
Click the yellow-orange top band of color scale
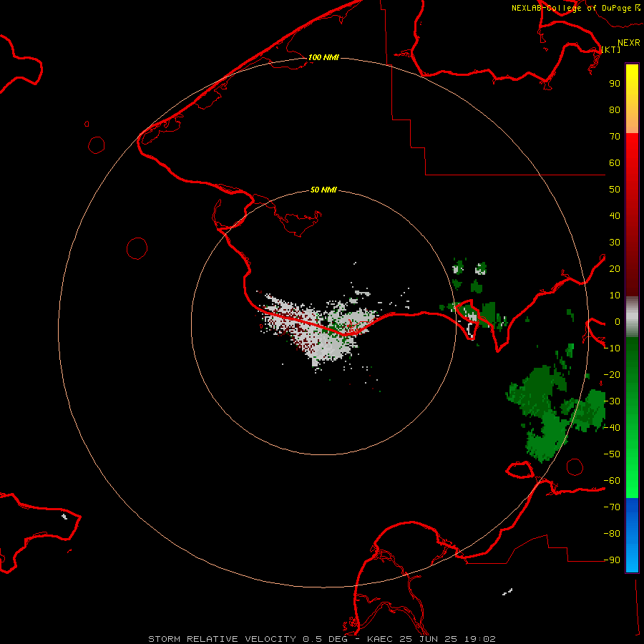[x=632, y=99]
